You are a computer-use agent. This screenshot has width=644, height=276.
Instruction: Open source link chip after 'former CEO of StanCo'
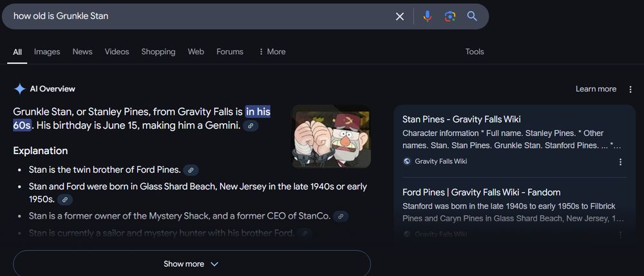(x=341, y=217)
